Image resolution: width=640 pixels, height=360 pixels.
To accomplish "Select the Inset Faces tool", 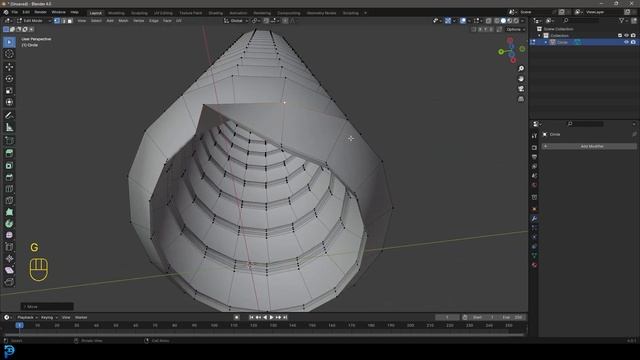I will (x=9, y=165).
